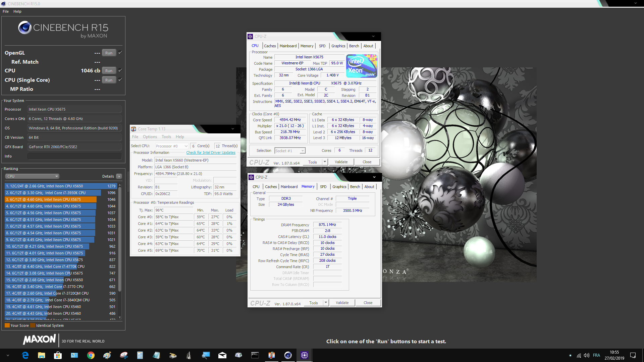Open CPU-Z from the taskbar
Viewport: 644px width, 362px height.
(304, 355)
